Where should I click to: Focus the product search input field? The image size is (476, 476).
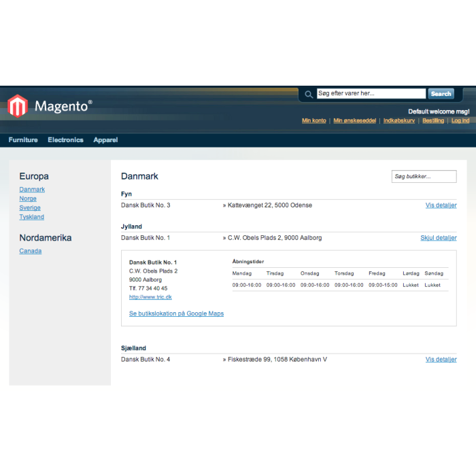tap(371, 94)
